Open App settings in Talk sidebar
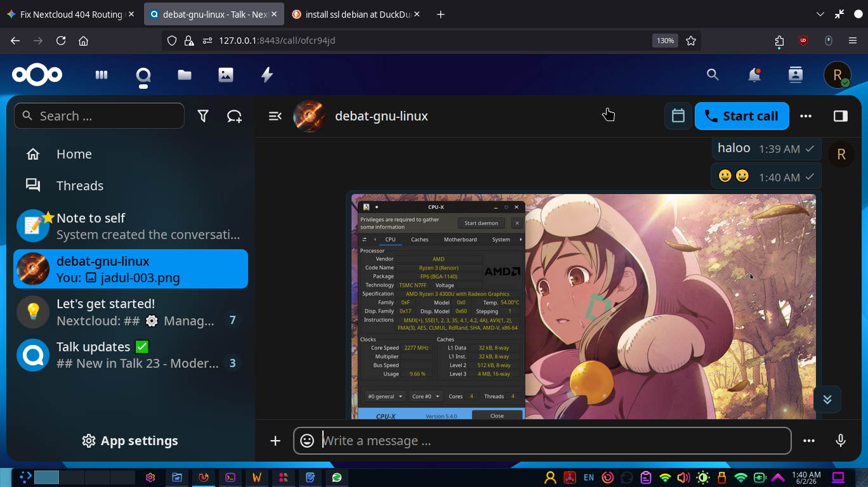868x487 pixels. (x=131, y=441)
